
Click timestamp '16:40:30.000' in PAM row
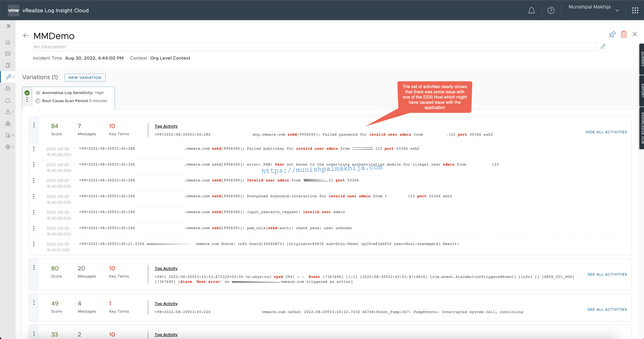click(x=59, y=171)
